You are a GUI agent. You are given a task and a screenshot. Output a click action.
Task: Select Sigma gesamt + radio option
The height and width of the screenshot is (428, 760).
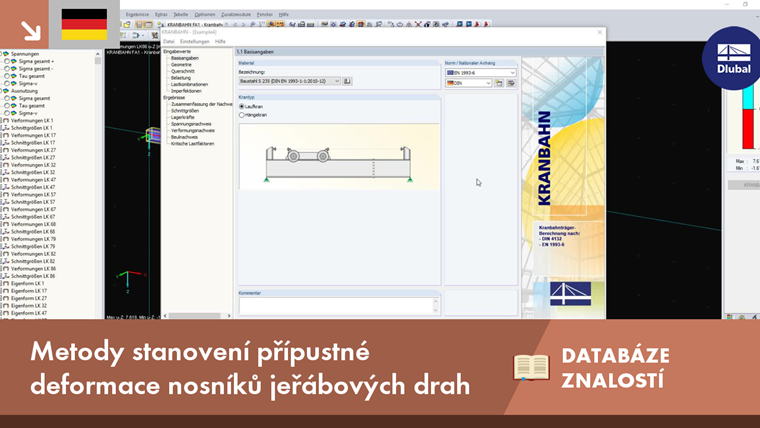tap(7, 62)
